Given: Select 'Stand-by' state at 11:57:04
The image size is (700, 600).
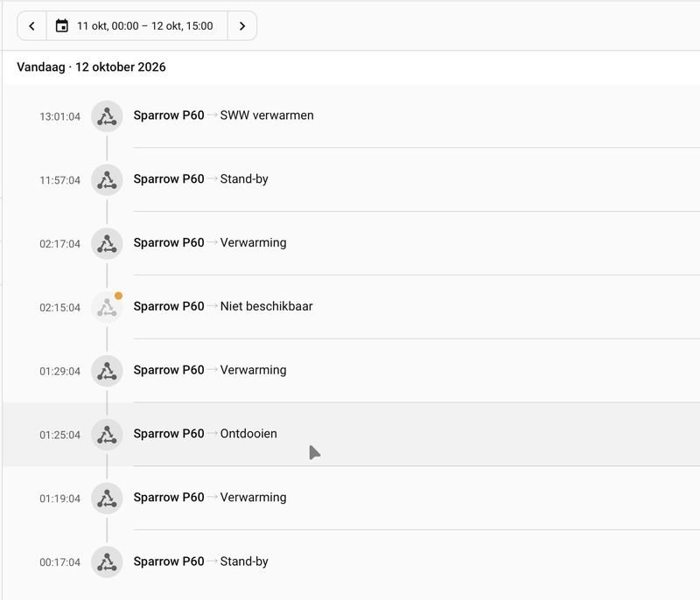Looking at the screenshot, I should 244,179.
